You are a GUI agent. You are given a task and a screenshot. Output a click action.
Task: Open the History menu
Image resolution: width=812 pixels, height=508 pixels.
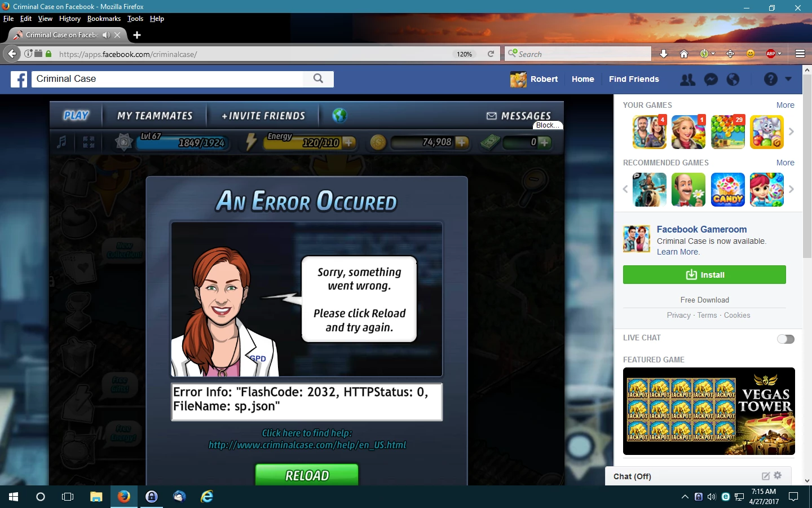tap(70, 19)
